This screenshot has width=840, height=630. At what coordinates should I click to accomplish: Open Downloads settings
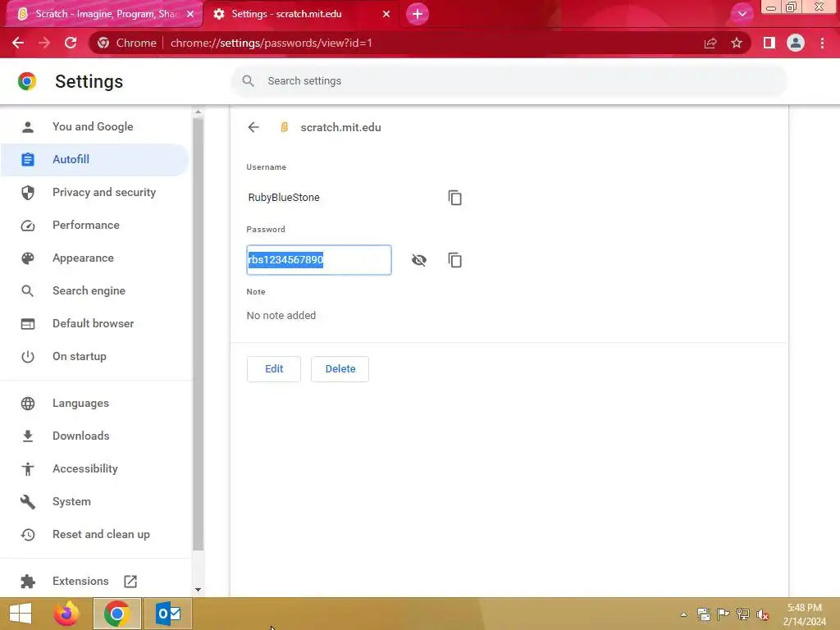94,436
